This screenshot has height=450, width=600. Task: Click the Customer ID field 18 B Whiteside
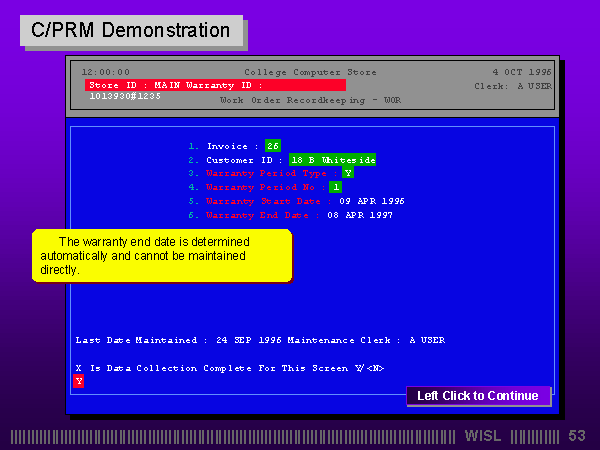[332, 160]
